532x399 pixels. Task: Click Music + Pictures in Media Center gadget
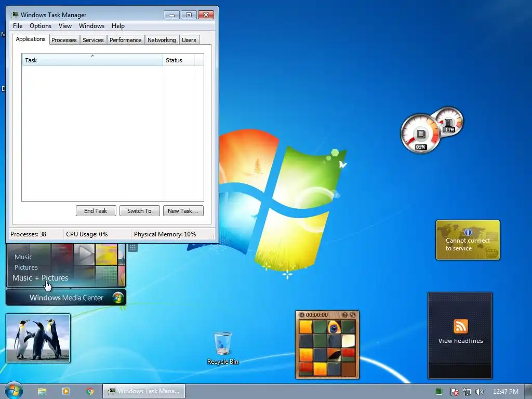tap(41, 278)
